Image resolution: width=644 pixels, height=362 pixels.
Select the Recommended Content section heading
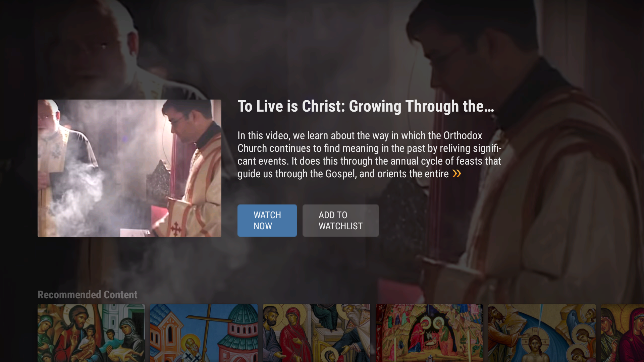[x=88, y=295]
